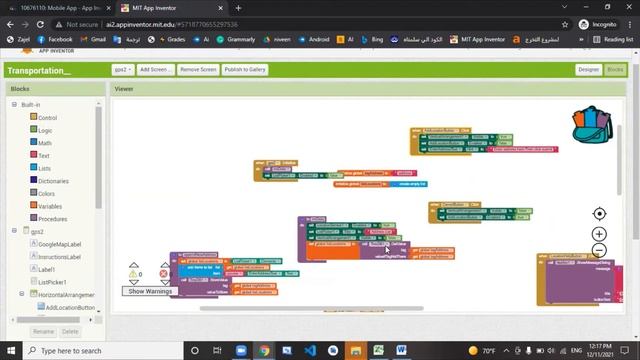Image resolution: width=640 pixels, height=360 pixels.
Task: Move to previous error with up arrow
Action: pyautogui.click(x=164, y=265)
